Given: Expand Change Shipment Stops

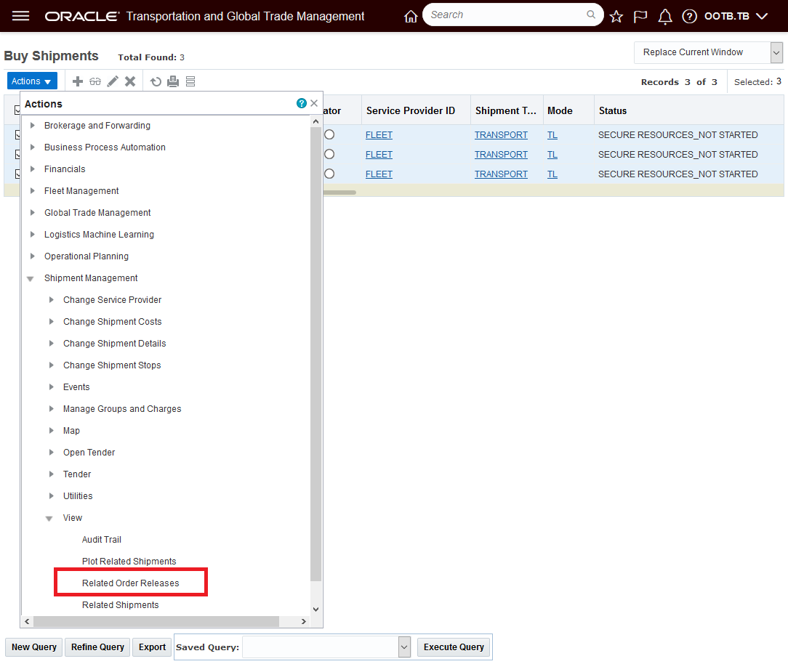Looking at the screenshot, I should click(x=52, y=365).
